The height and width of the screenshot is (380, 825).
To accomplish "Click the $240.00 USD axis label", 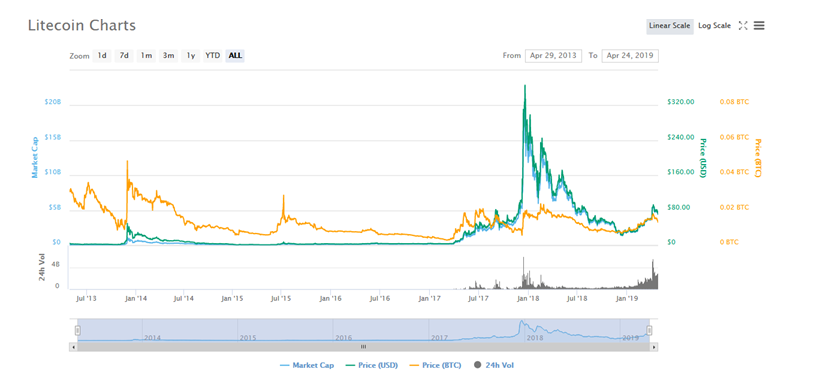I will [681, 137].
